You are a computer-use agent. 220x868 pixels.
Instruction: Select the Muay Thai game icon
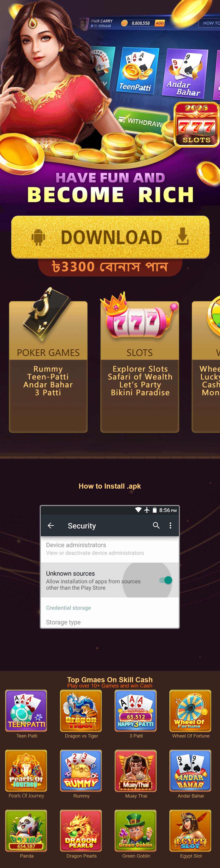tap(136, 770)
